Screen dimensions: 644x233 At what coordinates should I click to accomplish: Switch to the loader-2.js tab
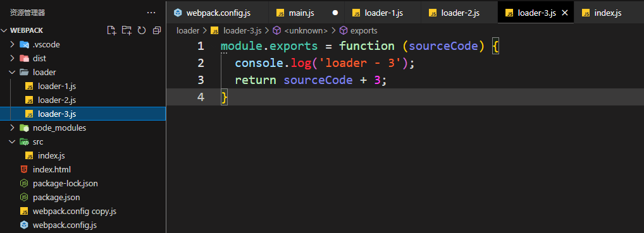(459, 13)
